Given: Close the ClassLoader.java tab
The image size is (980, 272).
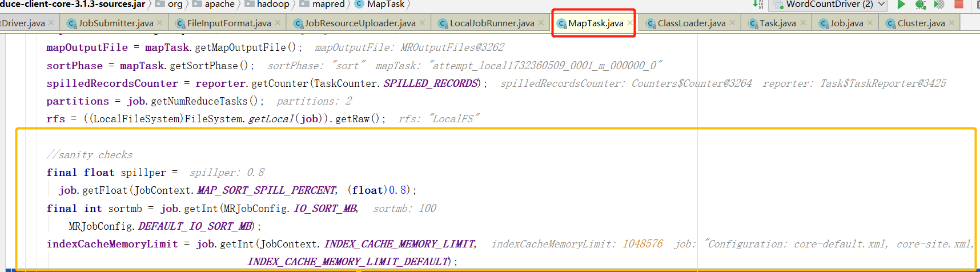Looking at the screenshot, I should point(732,23).
